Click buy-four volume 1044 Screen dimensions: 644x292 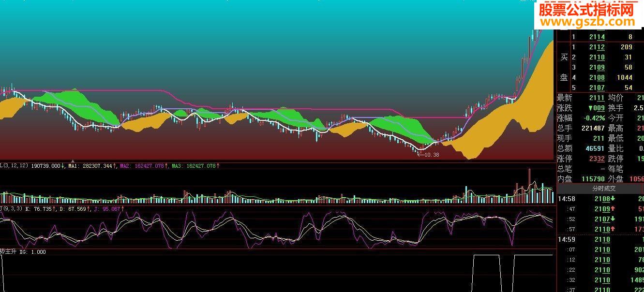click(624, 77)
